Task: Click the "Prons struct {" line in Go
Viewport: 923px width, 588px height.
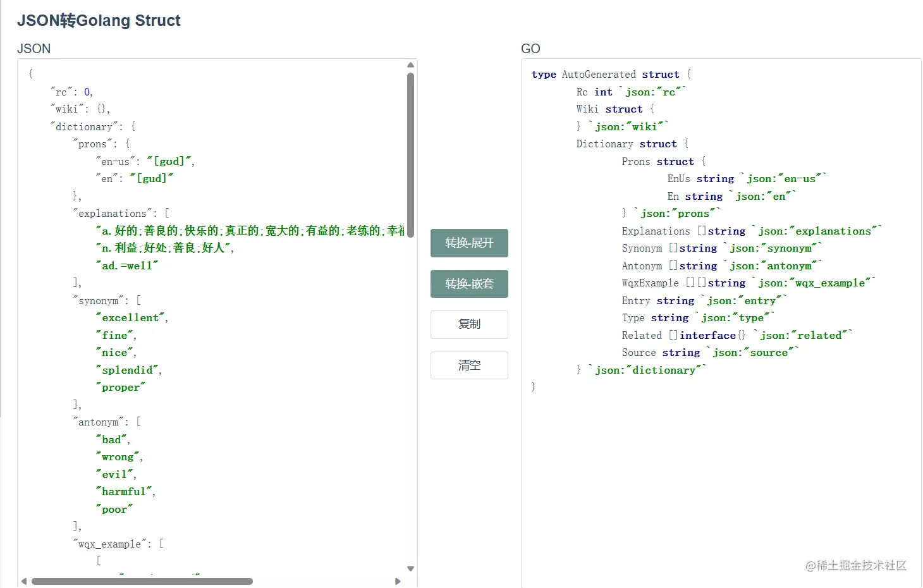Action: pos(664,162)
